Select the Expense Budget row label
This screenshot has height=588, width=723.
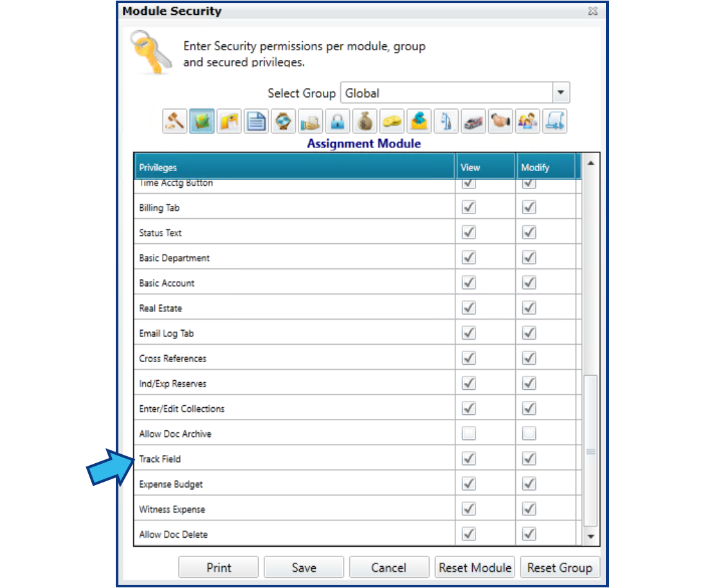(171, 484)
